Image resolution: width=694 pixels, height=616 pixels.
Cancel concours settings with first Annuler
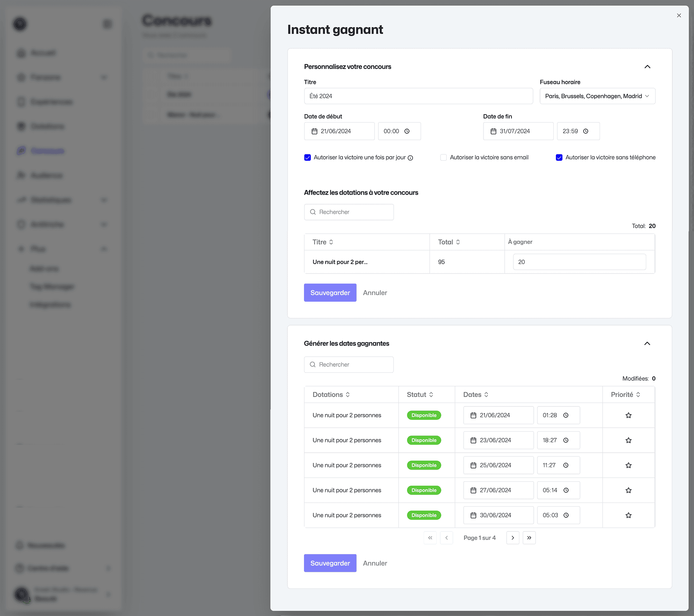[x=375, y=293]
